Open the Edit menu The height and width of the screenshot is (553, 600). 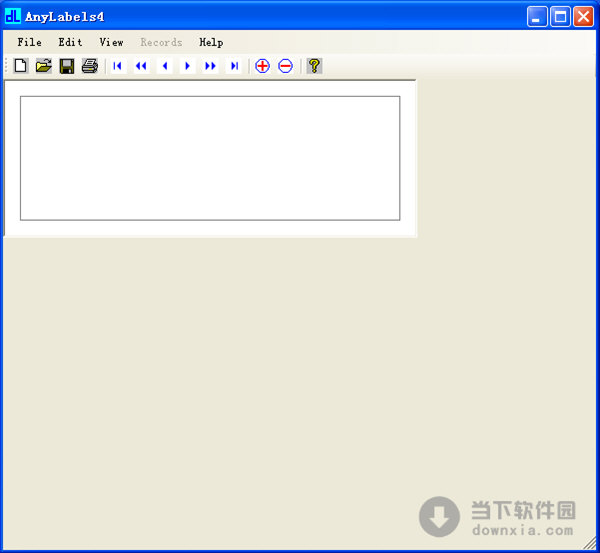[x=70, y=42]
